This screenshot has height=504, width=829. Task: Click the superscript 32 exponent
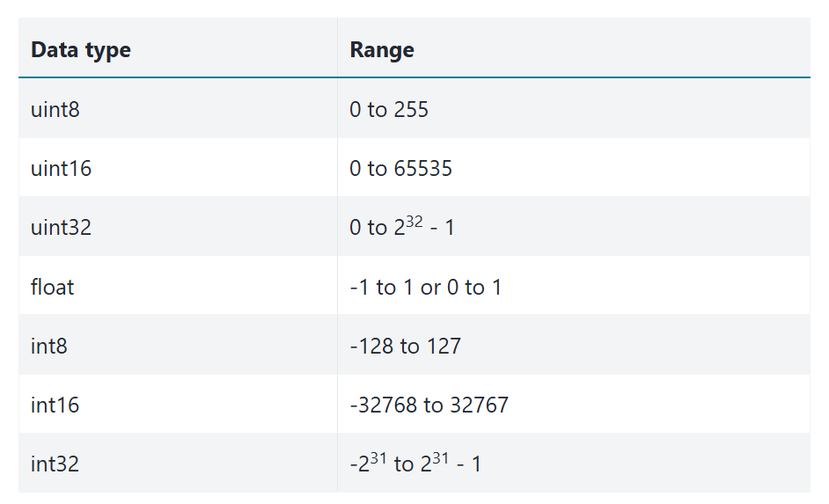click(x=414, y=221)
